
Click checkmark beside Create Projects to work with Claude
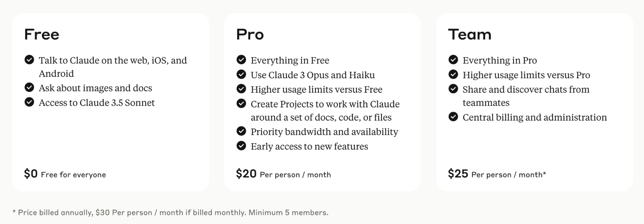pyautogui.click(x=241, y=104)
